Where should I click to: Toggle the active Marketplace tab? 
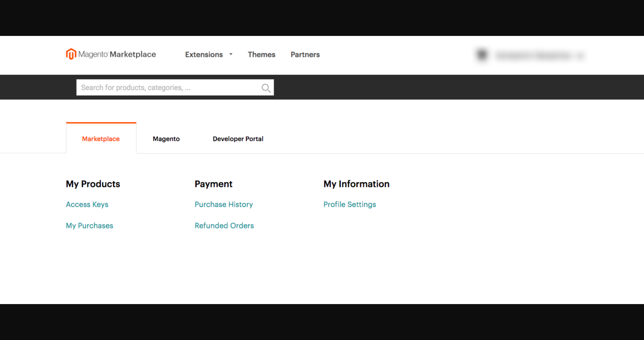tap(101, 139)
